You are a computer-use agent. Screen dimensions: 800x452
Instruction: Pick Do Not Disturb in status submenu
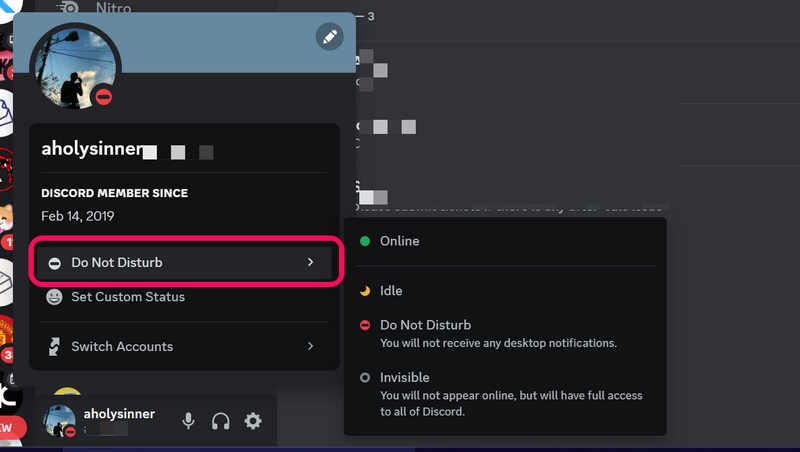pyautogui.click(x=425, y=325)
